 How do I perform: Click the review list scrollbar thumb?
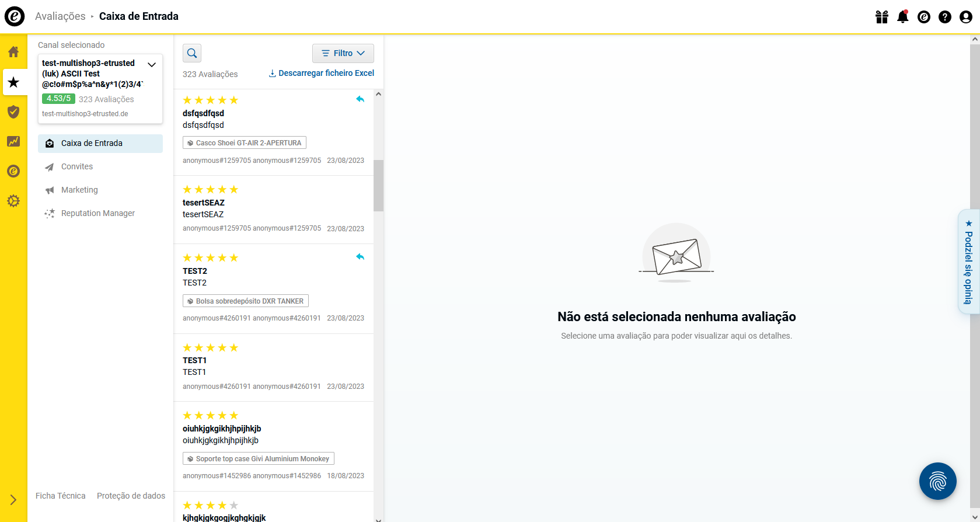[379, 186]
